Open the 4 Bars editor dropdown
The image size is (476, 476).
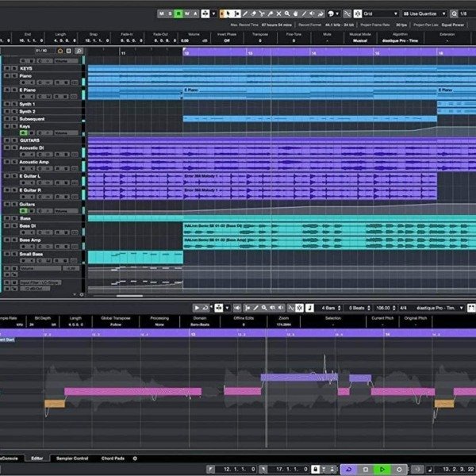pos(330,308)
